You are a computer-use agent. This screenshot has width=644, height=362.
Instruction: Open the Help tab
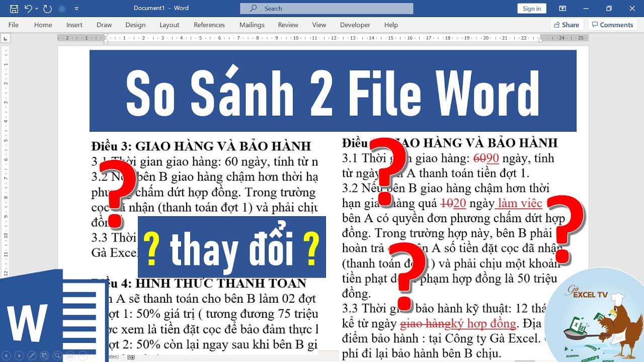tap(391, 25)
